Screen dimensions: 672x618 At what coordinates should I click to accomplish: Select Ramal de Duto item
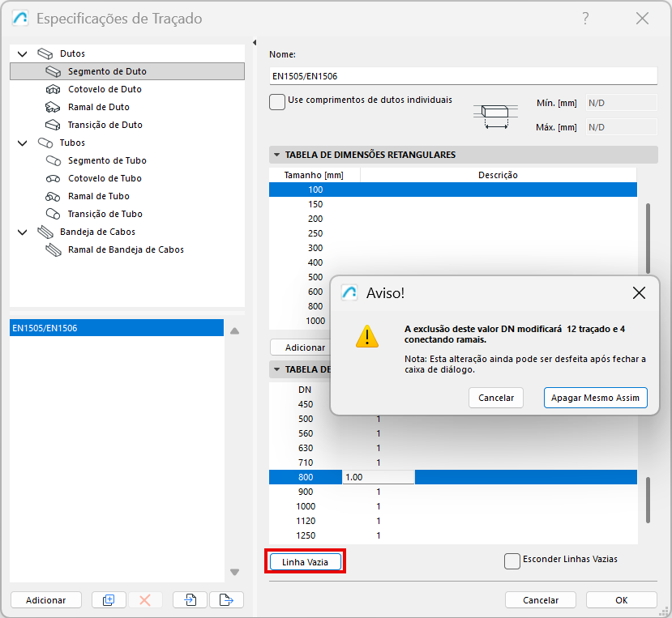(x=99, y=107)
